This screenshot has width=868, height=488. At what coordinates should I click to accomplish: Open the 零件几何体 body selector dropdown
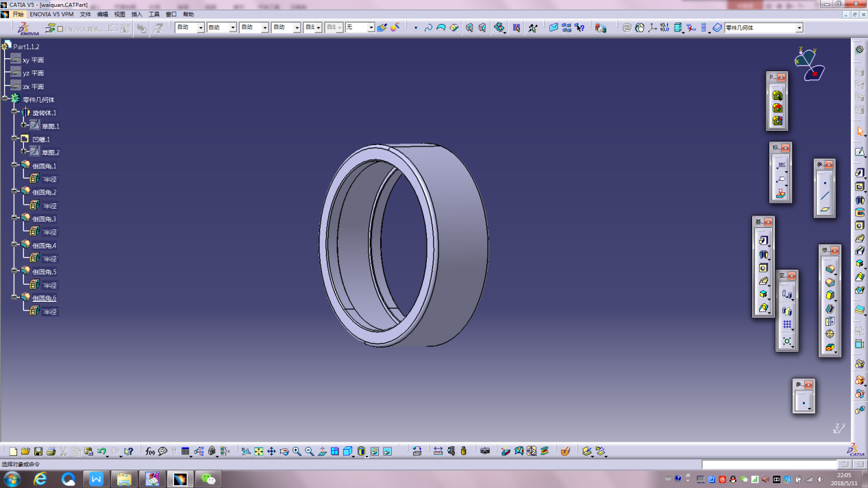point(799,28)
